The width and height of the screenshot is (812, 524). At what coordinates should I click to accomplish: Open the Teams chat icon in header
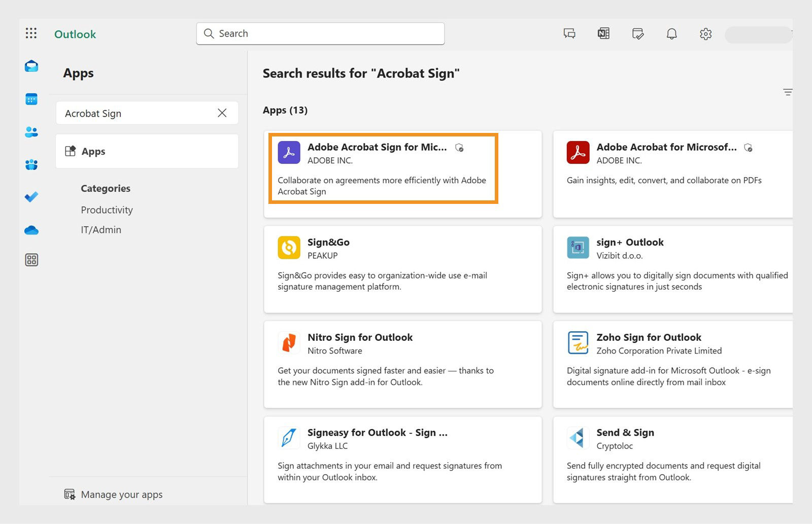pos(569,34)
